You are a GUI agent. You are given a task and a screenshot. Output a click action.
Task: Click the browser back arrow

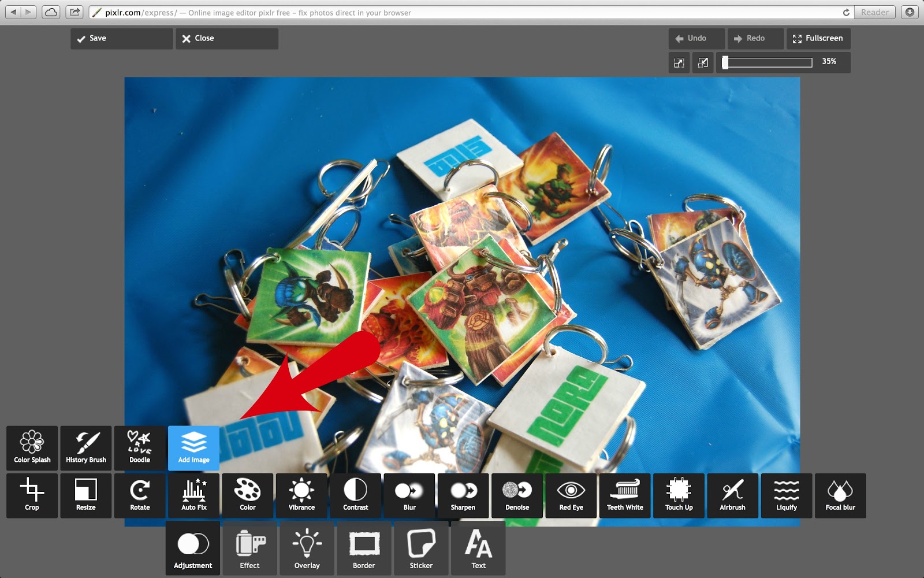[14, 12]
